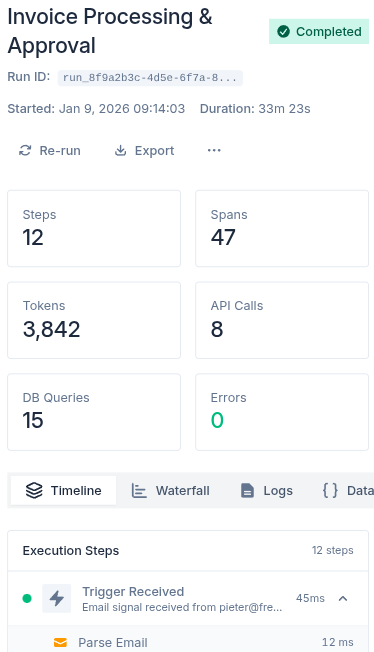374x652 pixels.
Task: Click the '12 steps' count label
Action: tap(333, 550)
